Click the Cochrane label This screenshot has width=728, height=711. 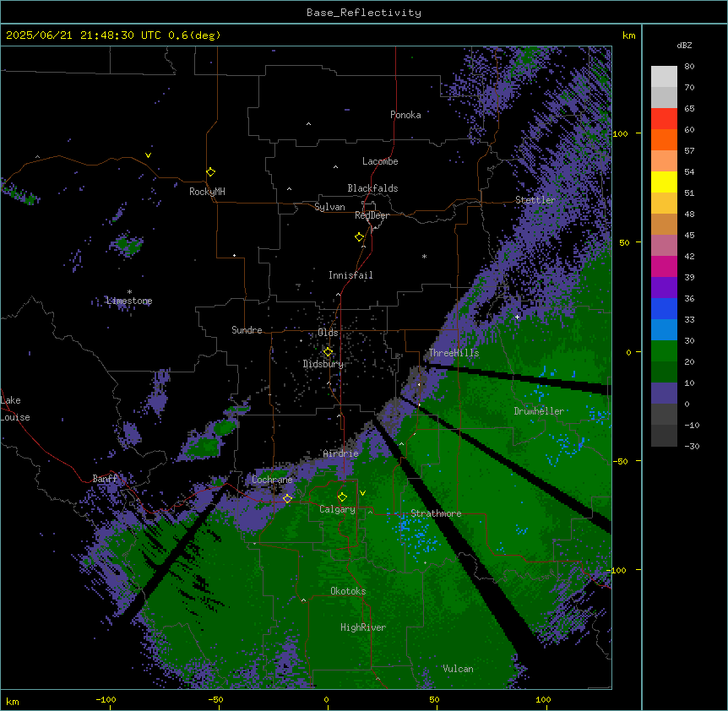tap(272, 480)
